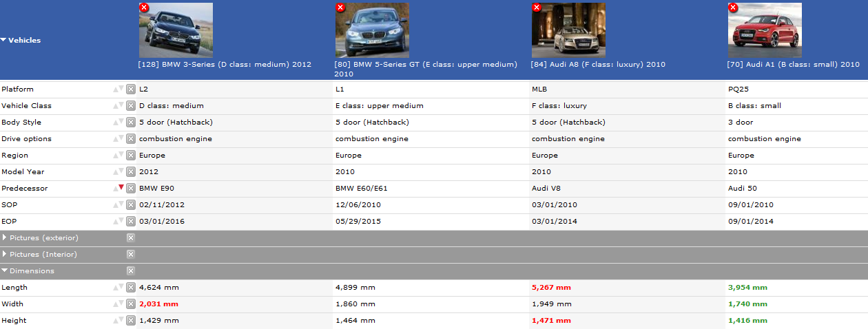Click the red 1,471 mm height value
Viewport: 868px width, 329px height.
tap(551, 320)
